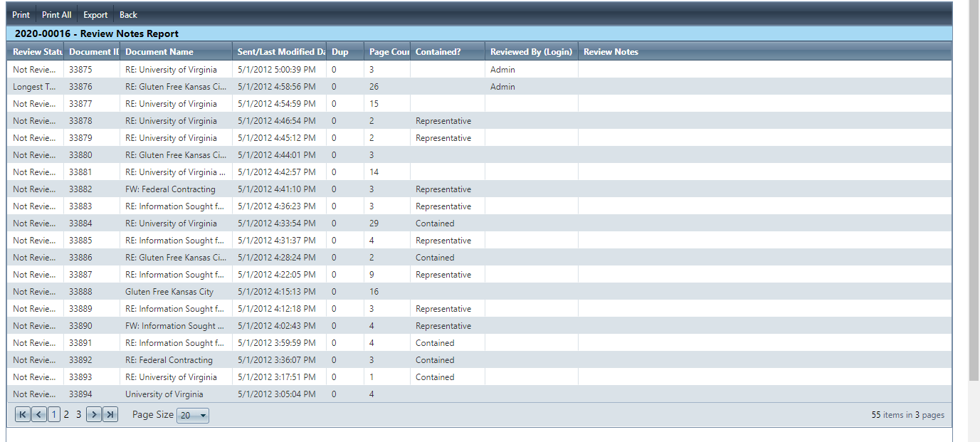Screen dimensions: 980x442
Task: Switch to page 2 of the report
Action: click(66, 415)
